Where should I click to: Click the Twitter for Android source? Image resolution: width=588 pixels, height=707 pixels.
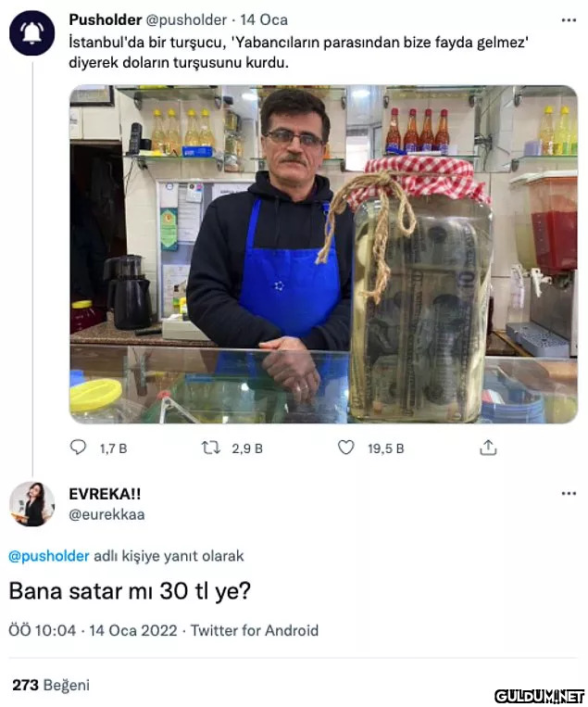click(x=255, y=630)
